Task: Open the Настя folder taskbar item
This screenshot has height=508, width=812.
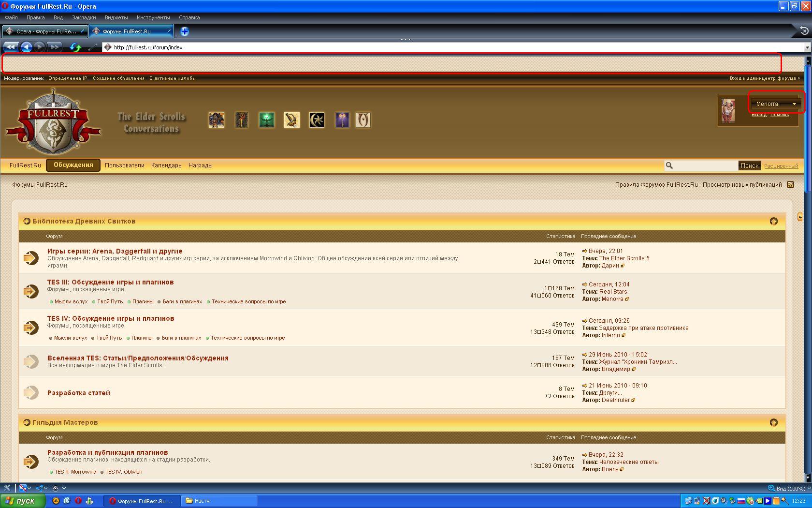Action: pyautogui.click(x=219, y=501)
